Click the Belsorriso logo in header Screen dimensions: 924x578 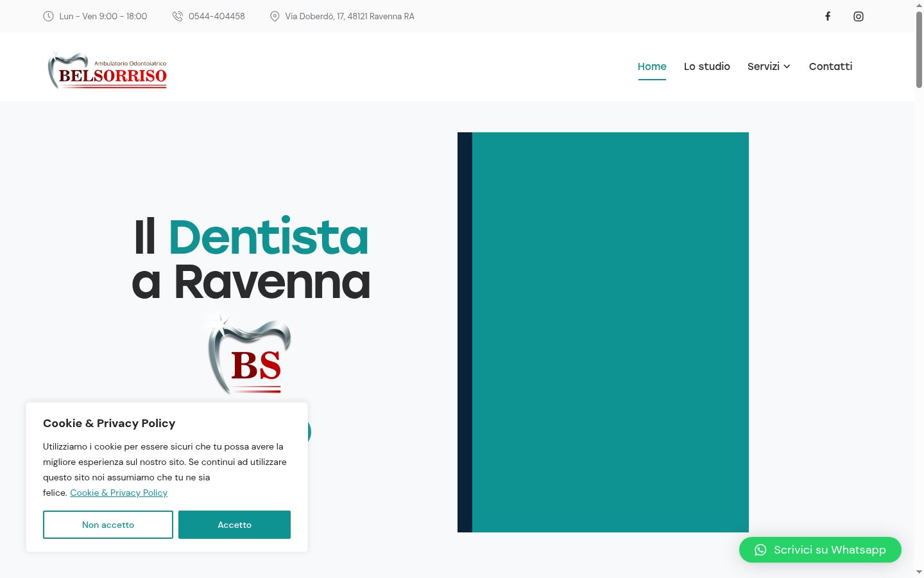(107, 69)
